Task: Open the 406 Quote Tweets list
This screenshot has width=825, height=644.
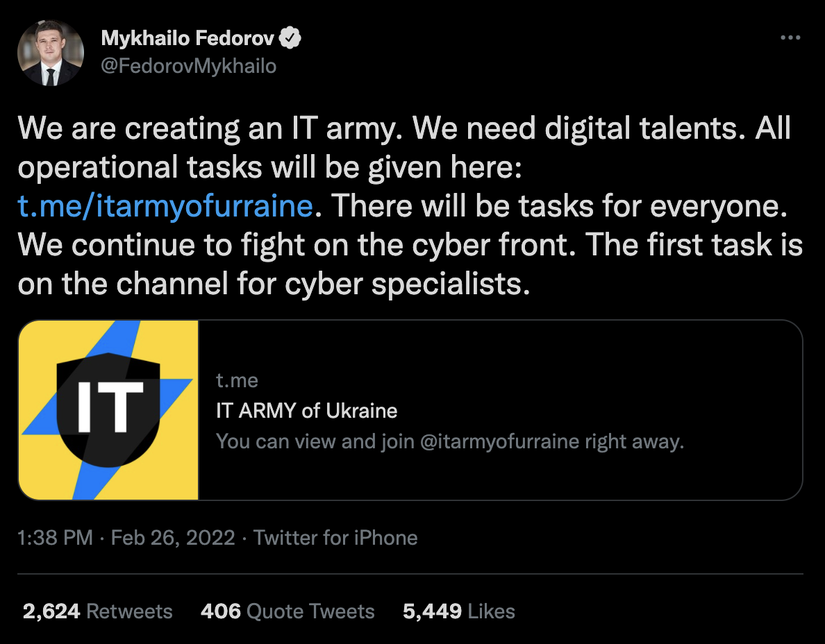Action: [x=287, y=611]
